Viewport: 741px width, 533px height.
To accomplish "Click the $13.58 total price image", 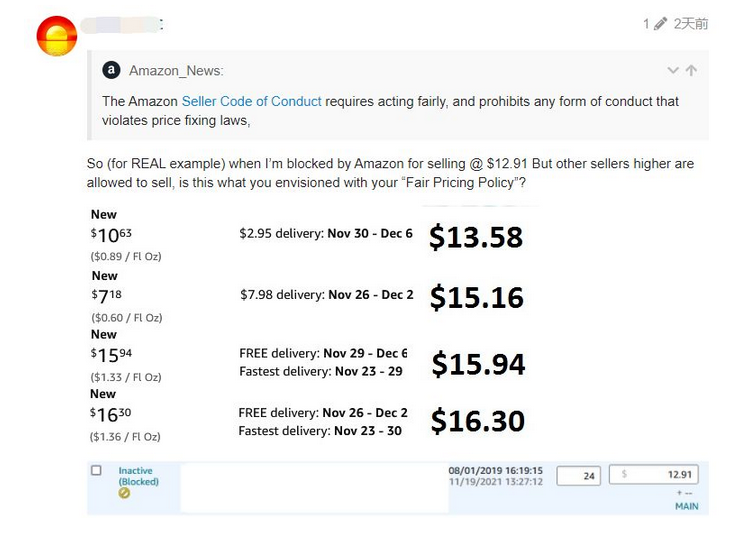I will [476, 237].
